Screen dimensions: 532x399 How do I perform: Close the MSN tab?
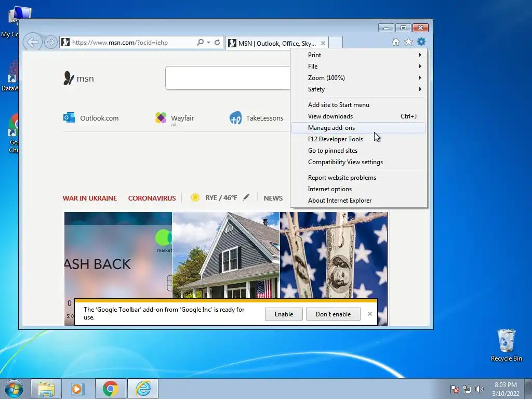323,43
